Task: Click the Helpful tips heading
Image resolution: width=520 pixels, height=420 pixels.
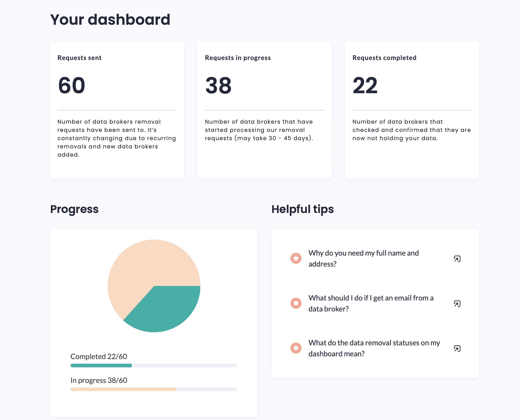Action: (x=302, y=209)
